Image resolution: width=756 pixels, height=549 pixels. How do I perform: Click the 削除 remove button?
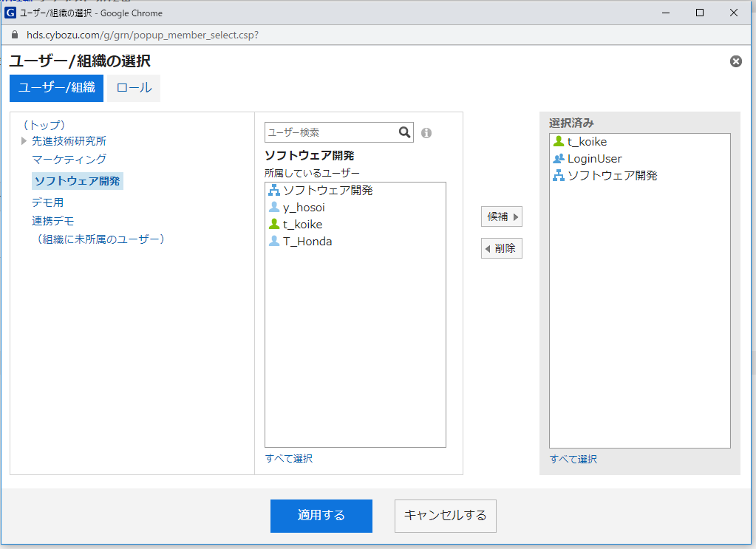[x=502, y=248]
